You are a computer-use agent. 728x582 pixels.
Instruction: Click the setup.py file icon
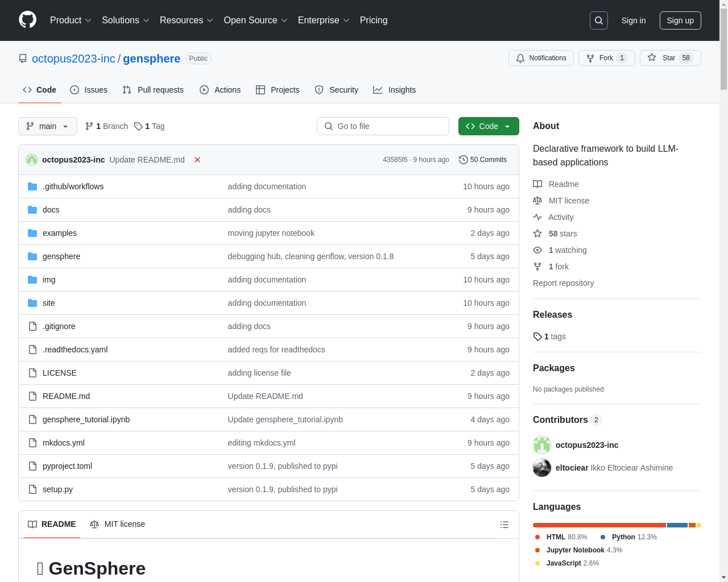point(32,489)
